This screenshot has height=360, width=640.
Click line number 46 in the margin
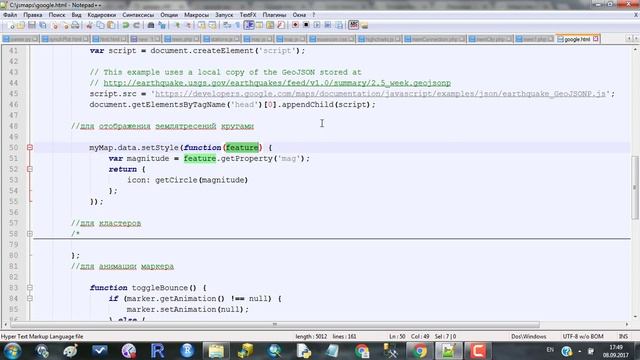click(x=13, y=104)
